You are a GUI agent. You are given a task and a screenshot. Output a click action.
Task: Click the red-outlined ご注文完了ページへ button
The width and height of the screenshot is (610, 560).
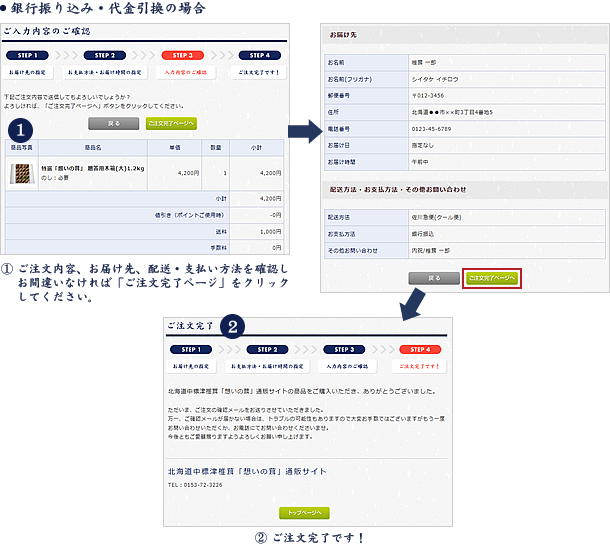click(x=491, y=277)
